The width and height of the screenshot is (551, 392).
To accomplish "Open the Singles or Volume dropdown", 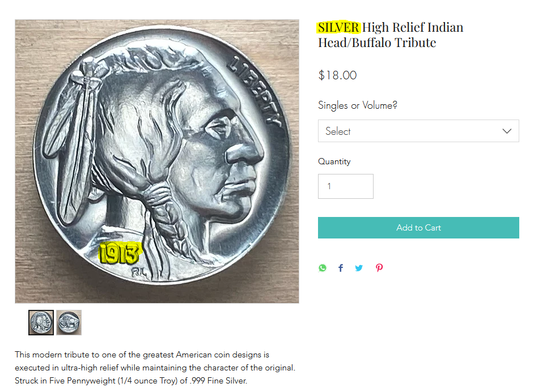I will click(x=418, y=131).
